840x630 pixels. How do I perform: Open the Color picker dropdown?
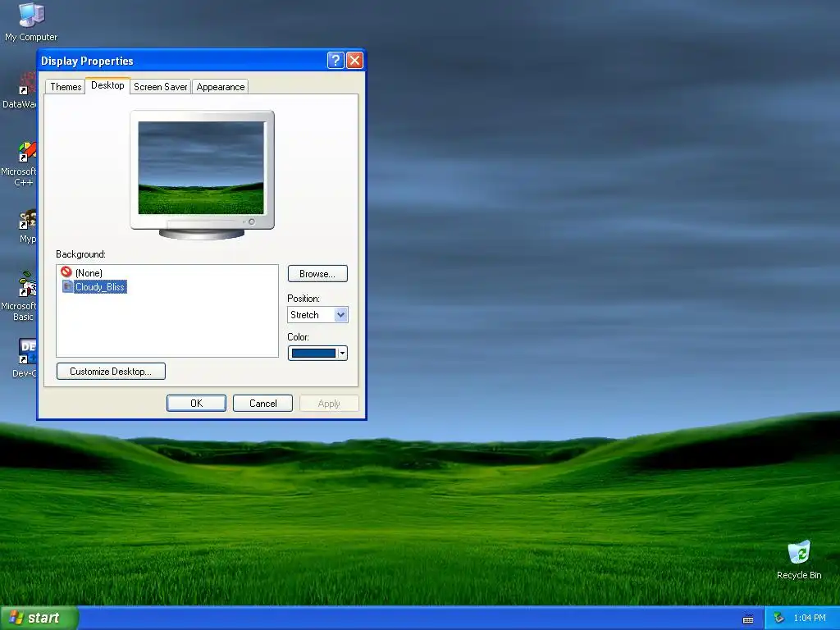click(x=317, y=353)
